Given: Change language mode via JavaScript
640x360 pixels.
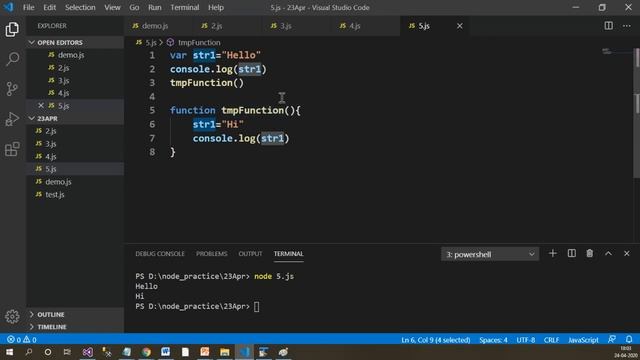Looking at the screenshot, I should point(583,340).
